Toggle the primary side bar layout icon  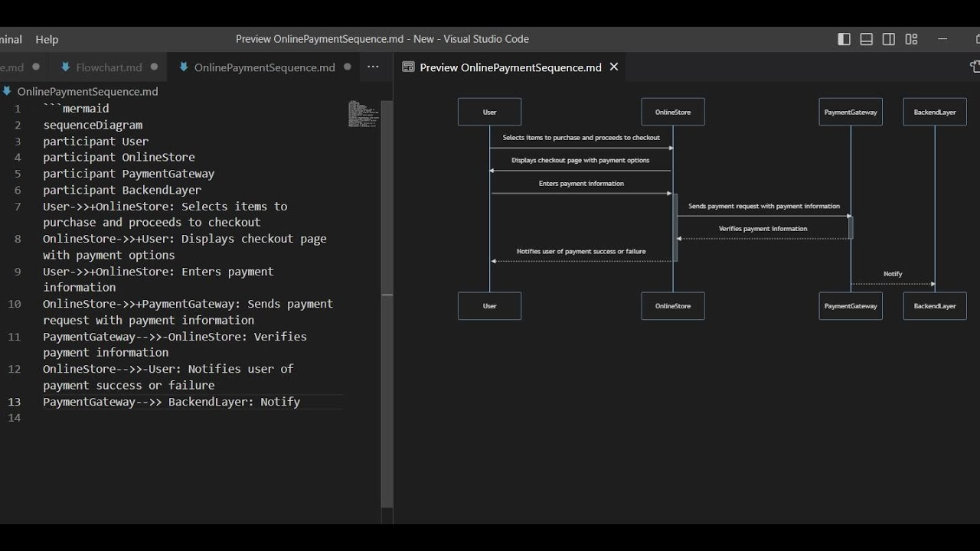coord(844,39)
